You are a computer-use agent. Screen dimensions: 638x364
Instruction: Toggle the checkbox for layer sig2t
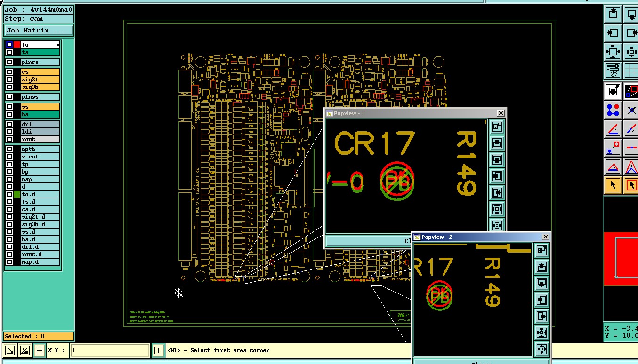(x=9, y=79)
